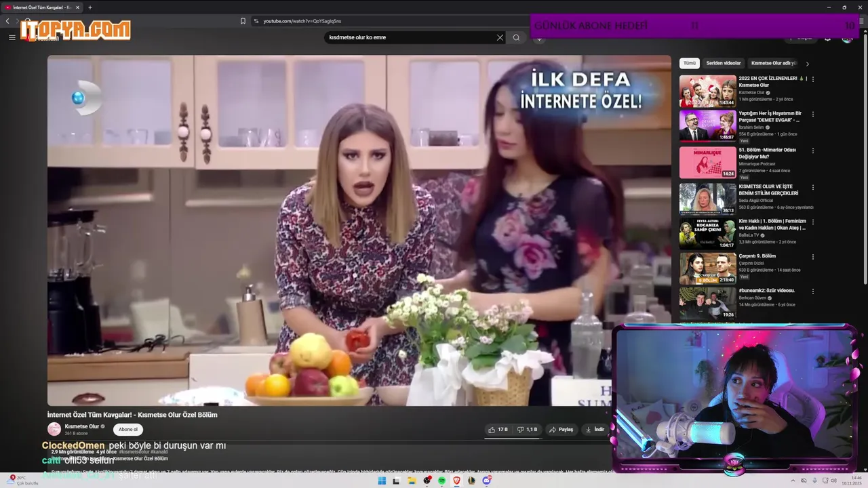Image resolution: width=868 pixels, height=488 pixels.
Task: Click the site info icon beside the URL
Action: pyautogui.click(x=256, y=21)
